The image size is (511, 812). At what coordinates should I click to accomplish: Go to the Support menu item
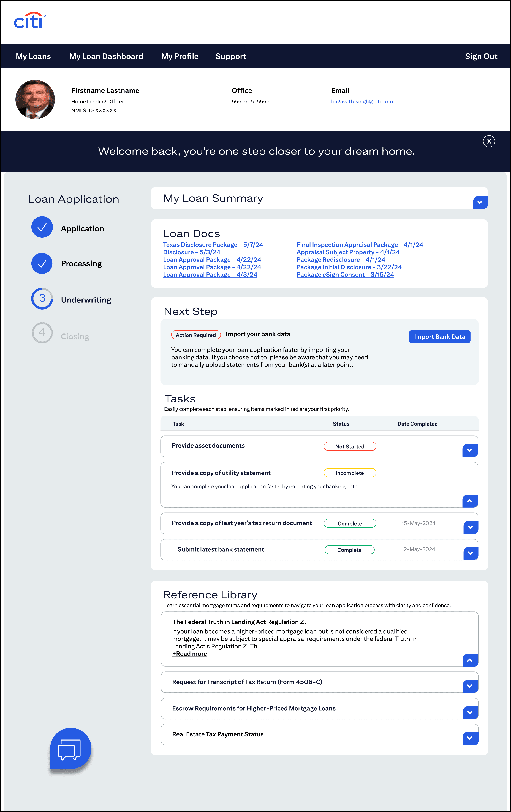pos(230,56)
